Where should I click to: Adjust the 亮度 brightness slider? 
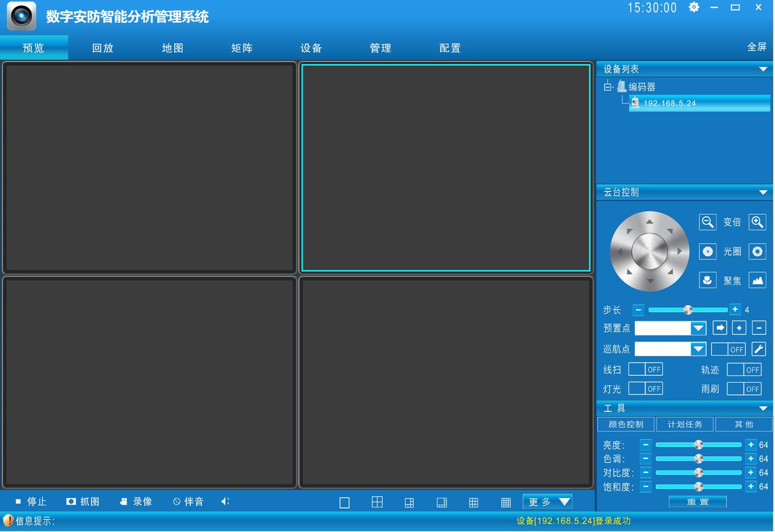[x=699, y=444]
